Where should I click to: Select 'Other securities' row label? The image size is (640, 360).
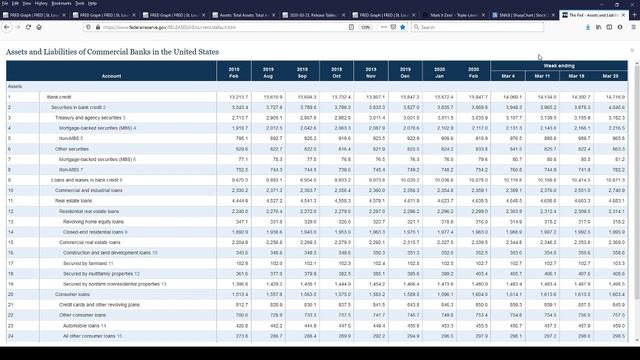pyautogui.click(x=72, y=149)
